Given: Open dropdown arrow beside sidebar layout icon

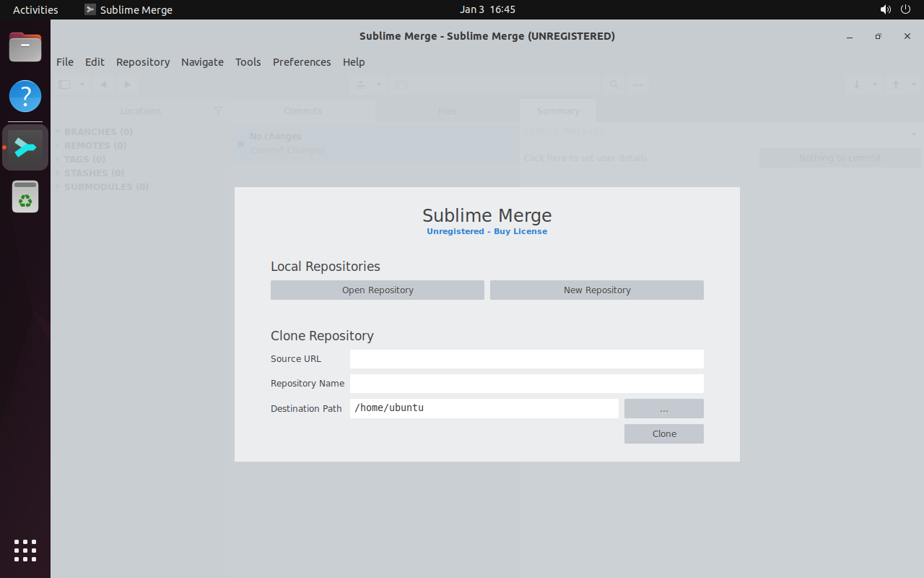Looking at the screenshot, I should point(82,85).
